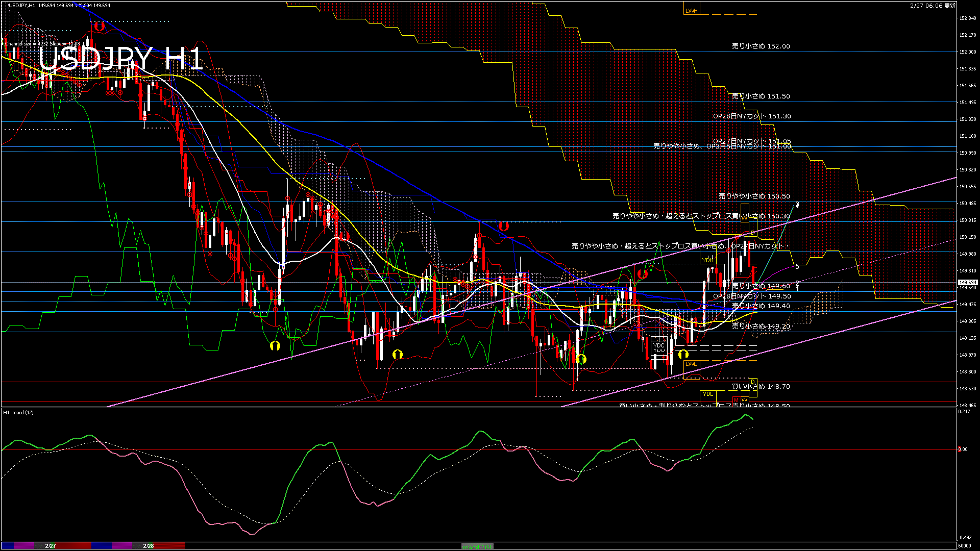Click the 2/27 06:06 更新 timestamp
The image size is (980, 551).
coord(933,6)
